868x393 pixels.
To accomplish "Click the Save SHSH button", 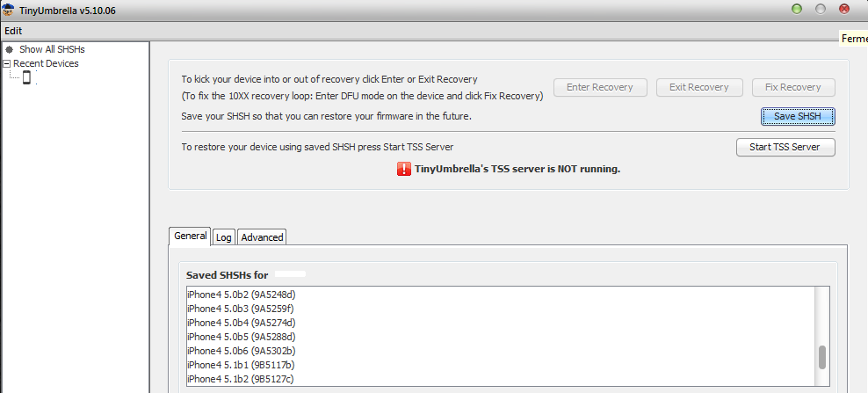I will click(x=798, y=116).
